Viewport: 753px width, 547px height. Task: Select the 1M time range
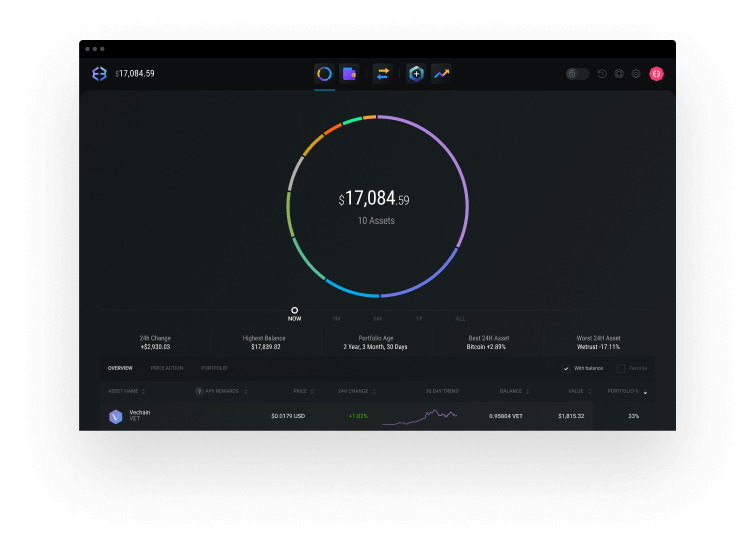click(336, 319)
